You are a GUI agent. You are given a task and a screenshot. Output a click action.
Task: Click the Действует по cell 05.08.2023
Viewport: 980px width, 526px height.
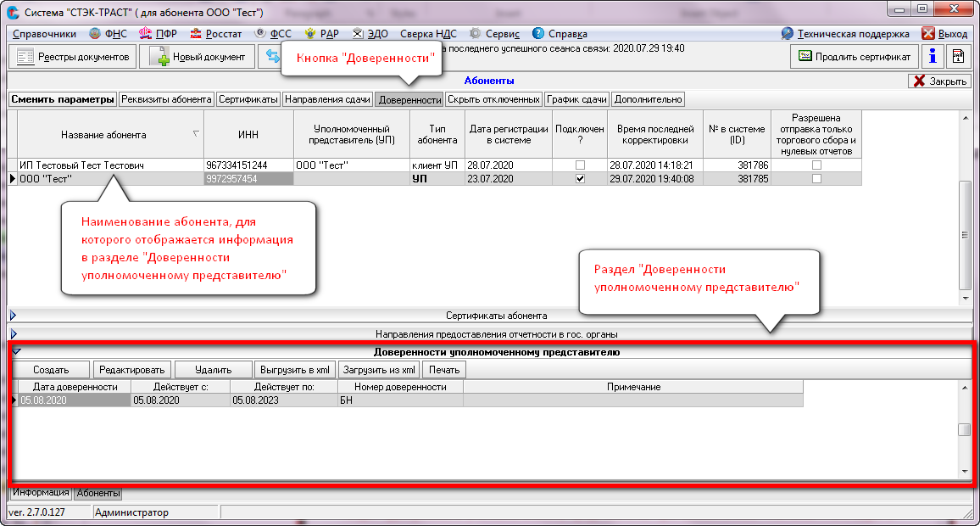click(283, 400)
